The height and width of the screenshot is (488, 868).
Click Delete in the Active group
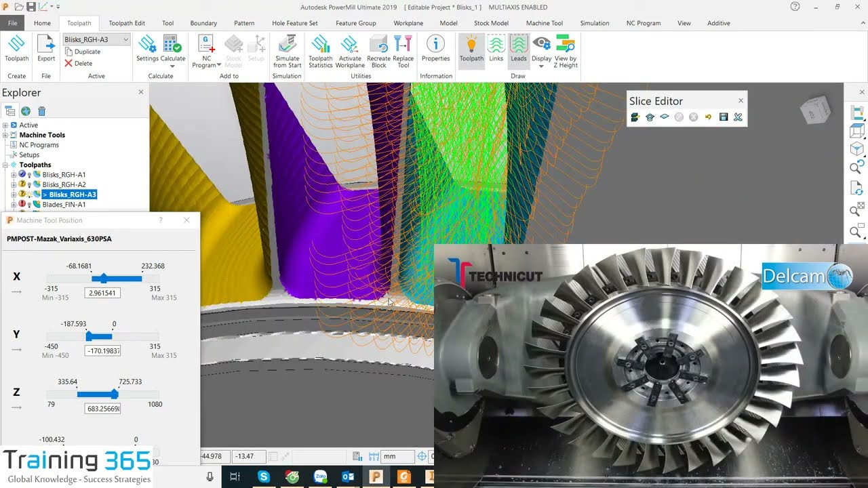78,63
